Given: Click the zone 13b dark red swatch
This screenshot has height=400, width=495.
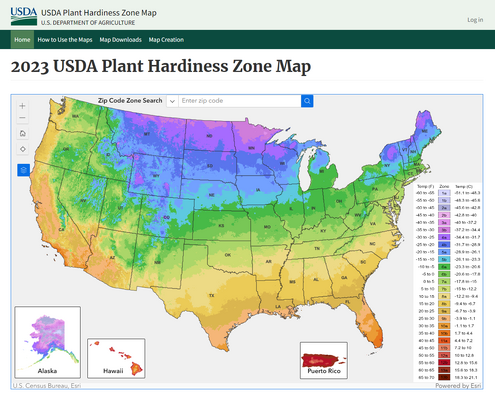Looking at the screenshot, I should click(444, 377).
